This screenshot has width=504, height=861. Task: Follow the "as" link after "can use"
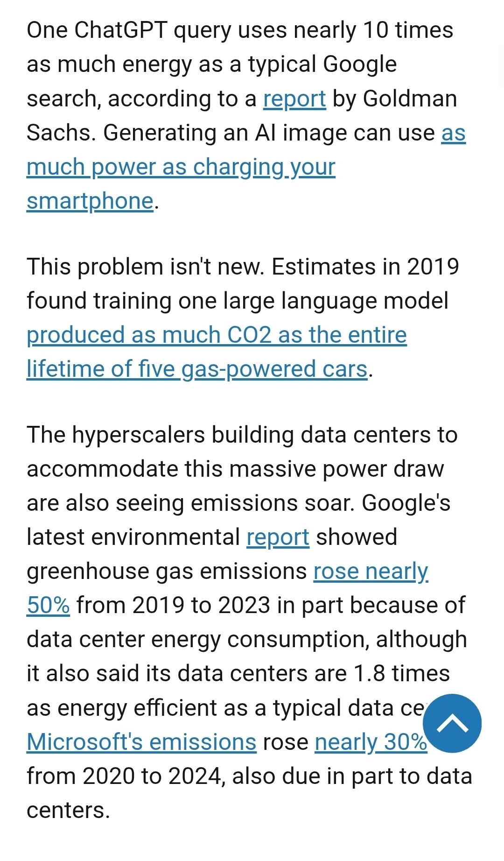[x=453, y=133]
